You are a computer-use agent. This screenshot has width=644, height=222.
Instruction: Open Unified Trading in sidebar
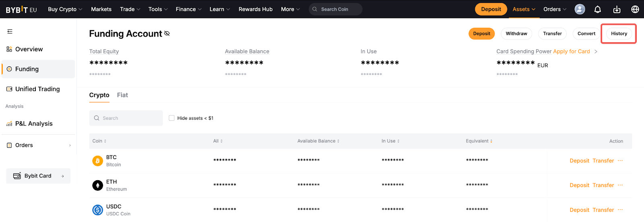tap(37, 89)
